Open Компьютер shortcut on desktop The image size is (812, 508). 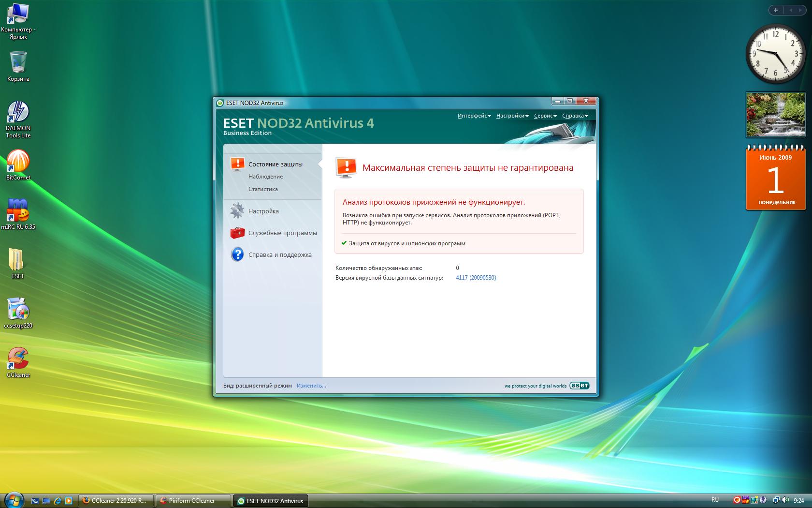point(18,21)
